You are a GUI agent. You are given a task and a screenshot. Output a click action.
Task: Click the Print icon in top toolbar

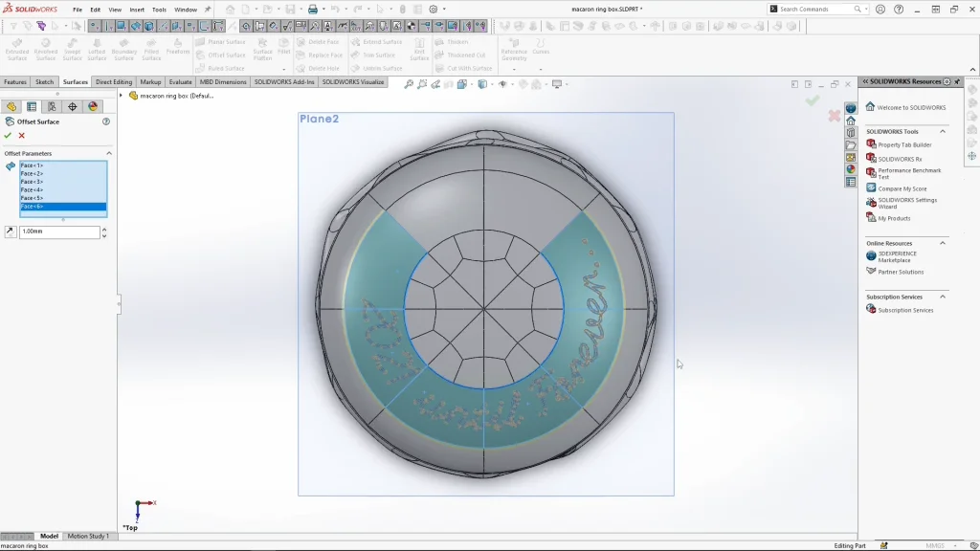[x=312, y=10]
